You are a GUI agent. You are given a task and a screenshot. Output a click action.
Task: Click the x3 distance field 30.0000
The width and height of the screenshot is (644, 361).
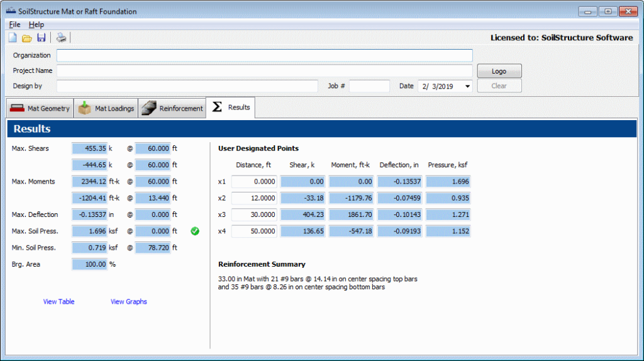coord(254,214)
